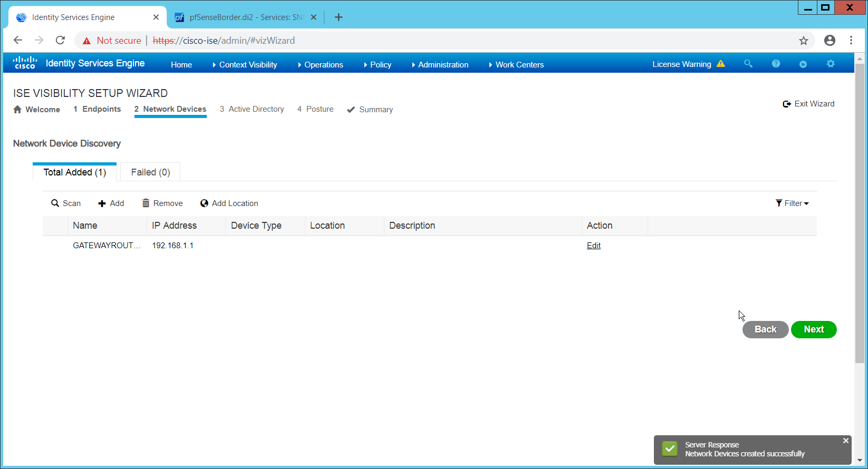Remove selected network device
Viewport: 868px width, 469px height.
coord(162,203)
